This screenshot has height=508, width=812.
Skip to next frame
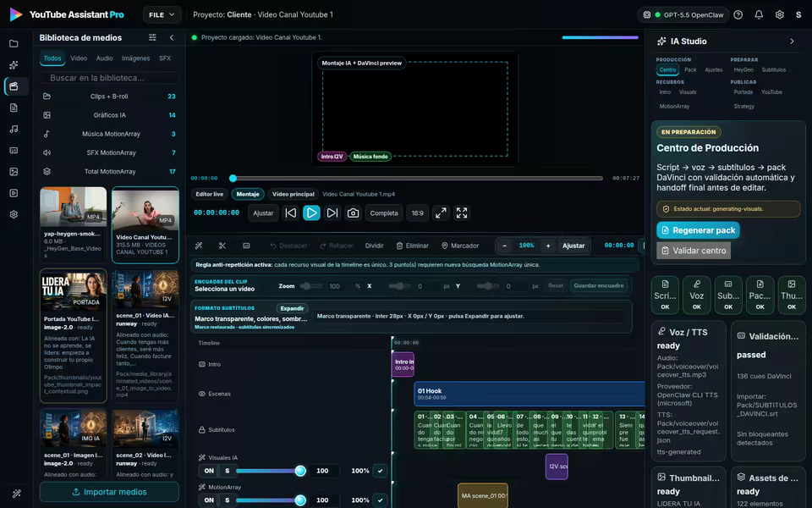tap(332, 213)
